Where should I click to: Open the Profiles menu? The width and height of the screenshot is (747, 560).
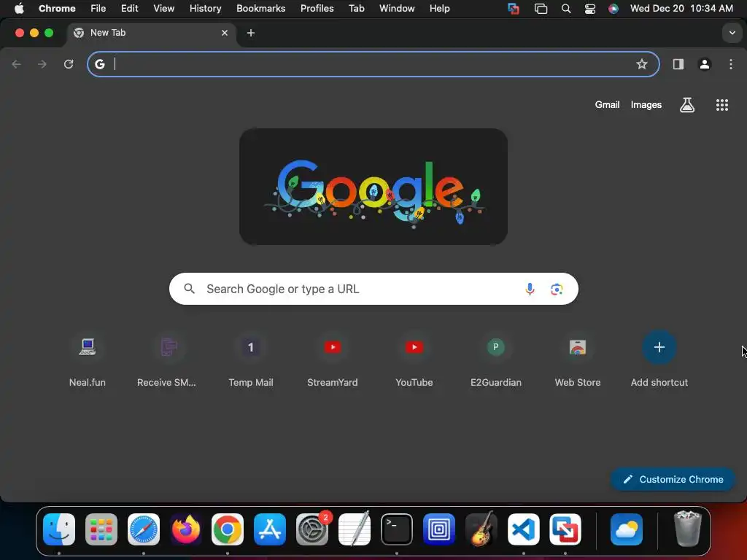click(x=317, y=8)
